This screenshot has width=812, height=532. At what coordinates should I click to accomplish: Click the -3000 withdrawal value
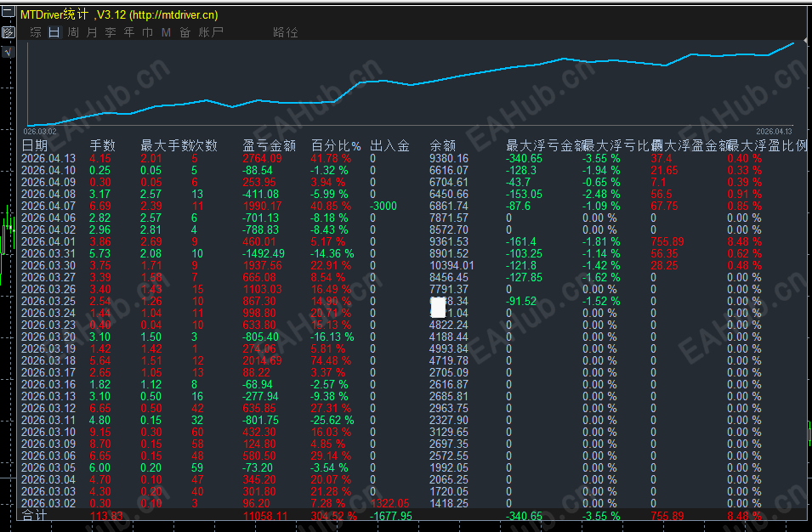click(383, 206)
